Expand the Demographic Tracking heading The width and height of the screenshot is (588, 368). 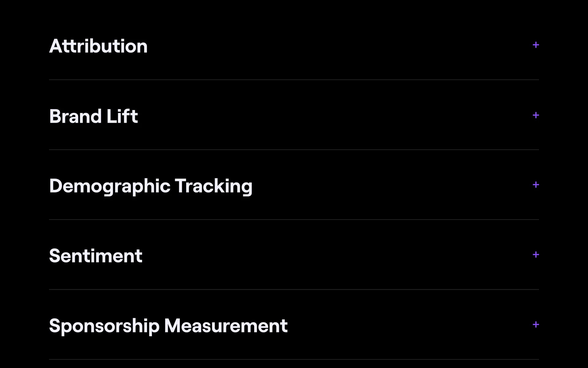point(151,186)
